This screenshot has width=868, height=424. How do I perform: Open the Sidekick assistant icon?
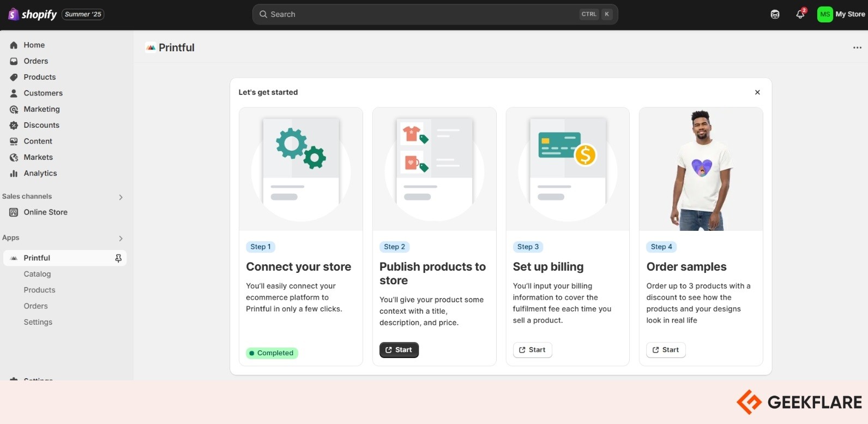click(x=775, y=14)
